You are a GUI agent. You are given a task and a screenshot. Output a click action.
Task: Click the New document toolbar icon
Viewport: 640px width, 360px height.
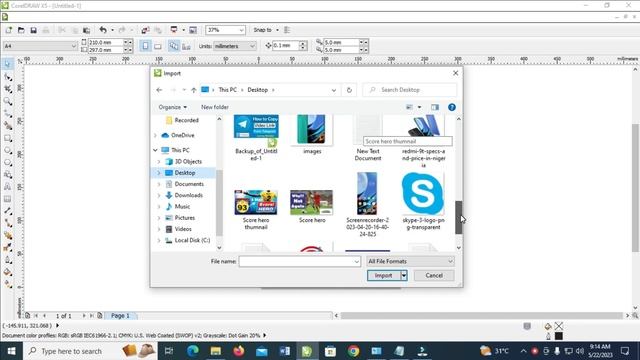tap(9, 30)
